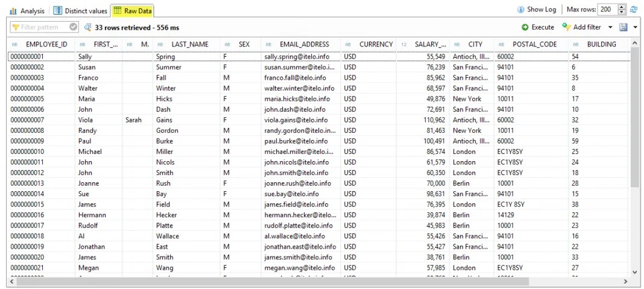This screenshot has width=644, height=289.
Task: Click the text type icon on LAST_NAME header
Action: click(x=160, y=45)
